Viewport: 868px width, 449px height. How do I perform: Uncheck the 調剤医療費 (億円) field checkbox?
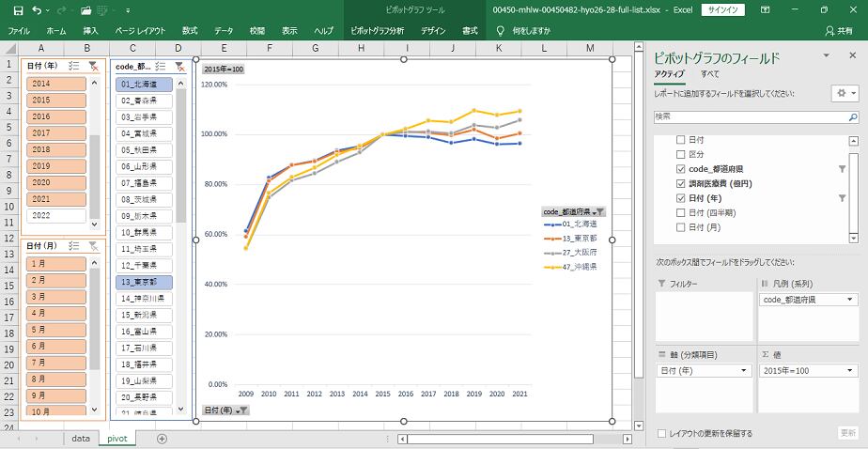(681, 183)
